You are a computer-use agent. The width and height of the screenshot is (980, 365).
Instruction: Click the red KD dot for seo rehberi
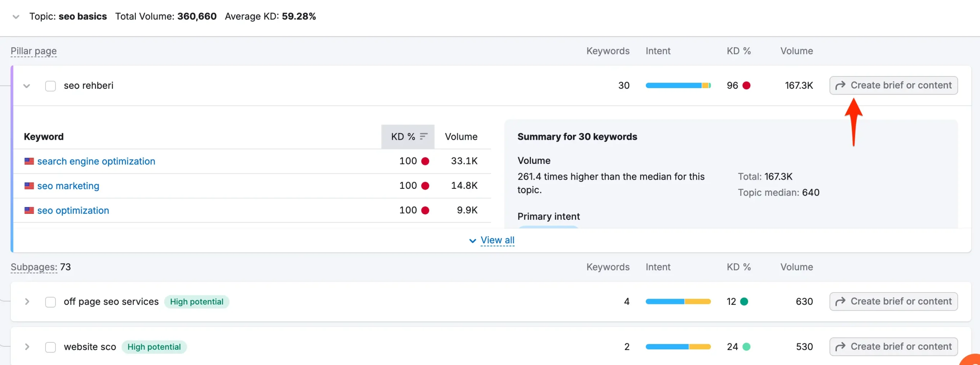coord(746,85)
